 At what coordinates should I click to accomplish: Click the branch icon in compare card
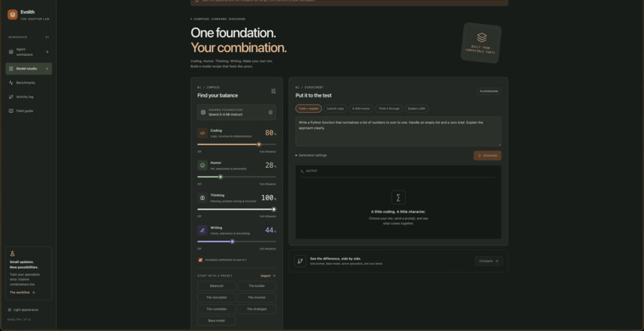300,261
